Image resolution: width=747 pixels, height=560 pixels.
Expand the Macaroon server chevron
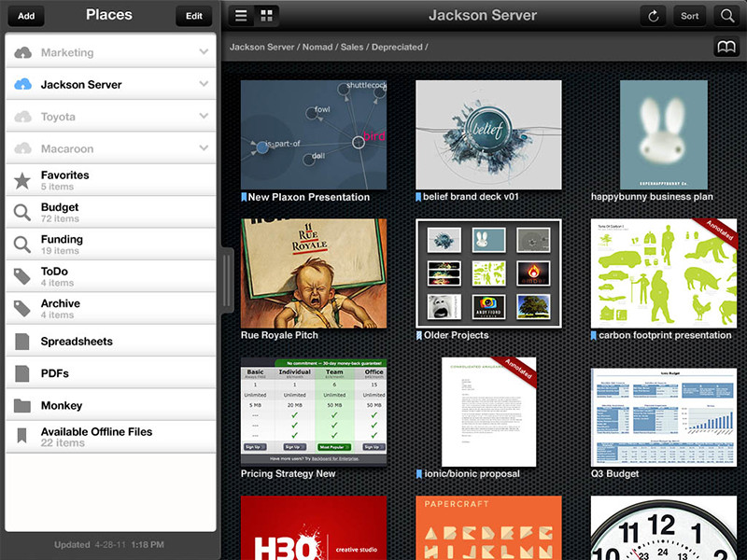204,148
